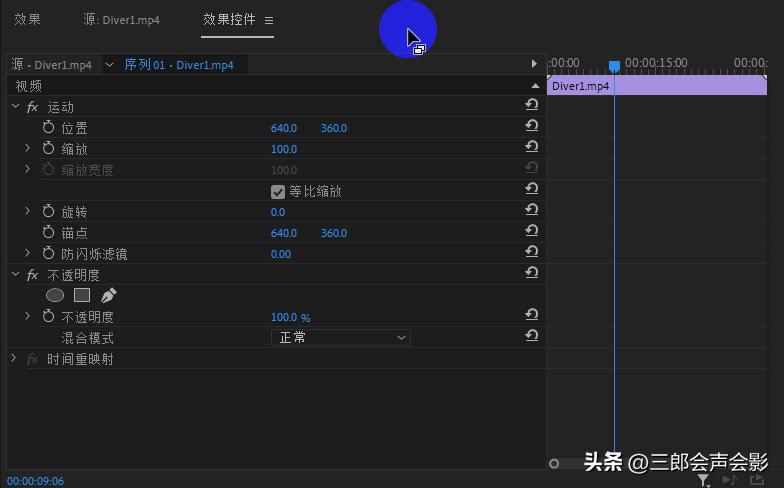Viewport: 784px width, 488px height.
Task: Collapse the 视频 section with up arrow
Action: coord(535,86)
